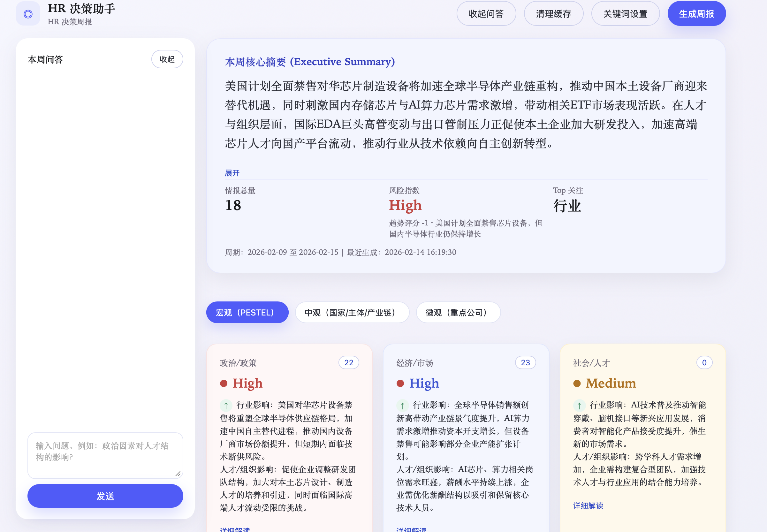
Task: Click the green up arrow in 社会/人才 card
Action: click(579, 405)
